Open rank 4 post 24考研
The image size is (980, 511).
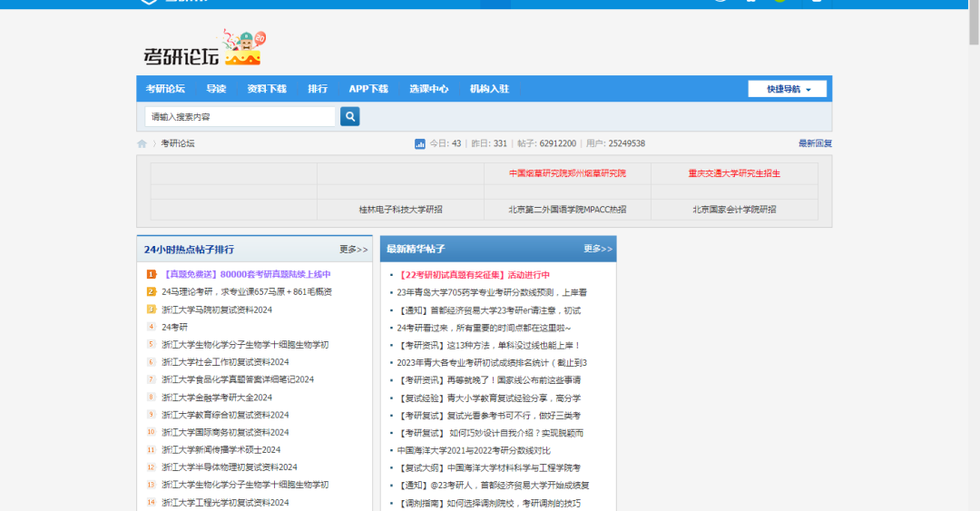(x=174, y=327)
